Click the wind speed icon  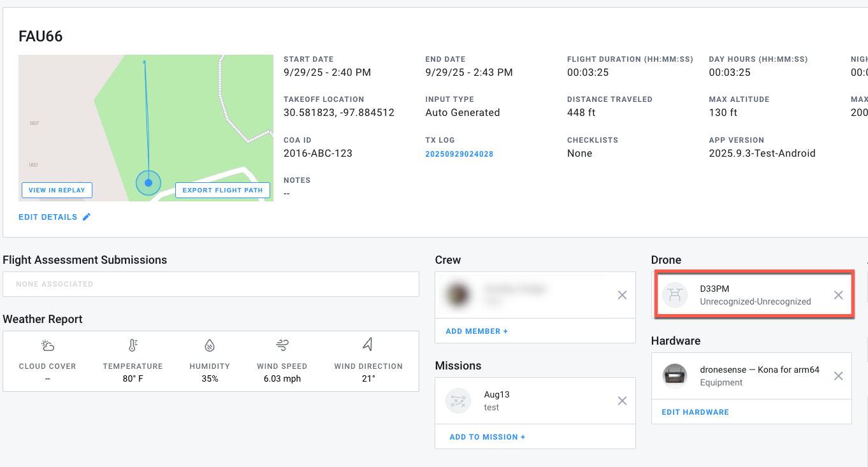click(282, 345)
